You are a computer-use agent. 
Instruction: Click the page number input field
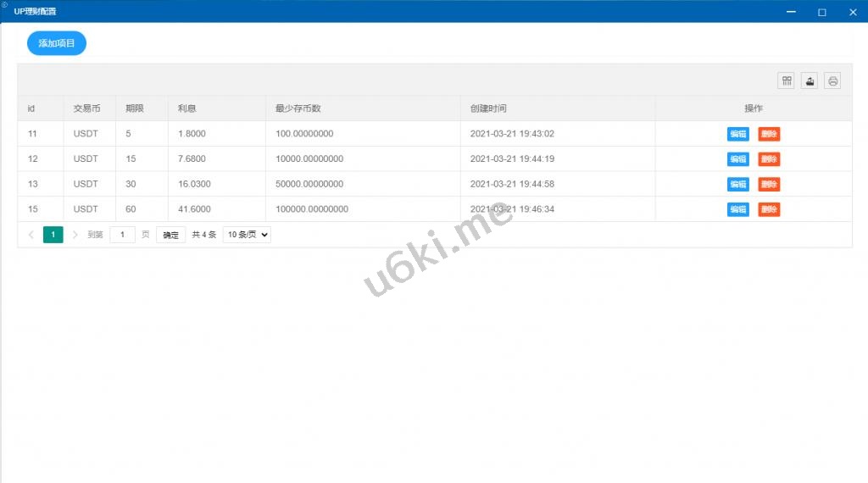(123, 235)
